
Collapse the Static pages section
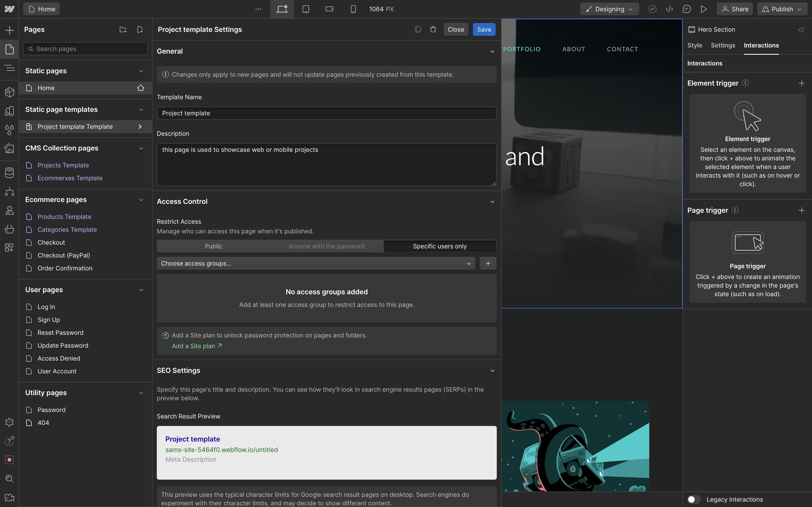(141, 71)
